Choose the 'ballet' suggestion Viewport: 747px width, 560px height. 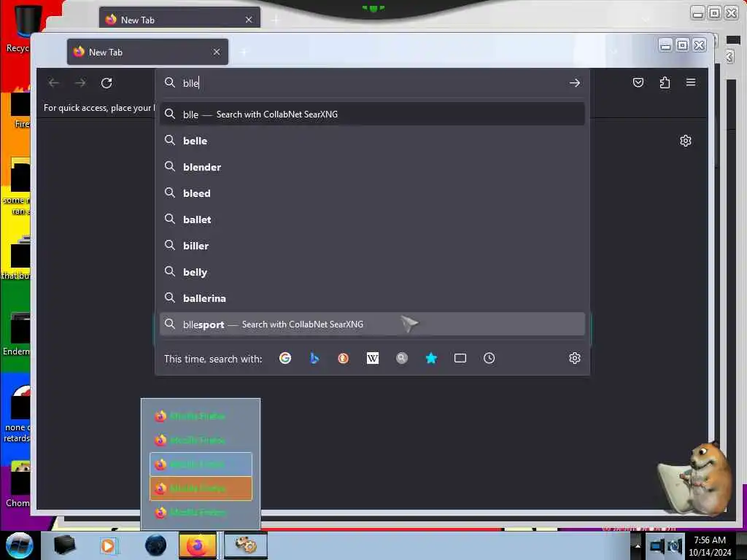coord(372,219)
